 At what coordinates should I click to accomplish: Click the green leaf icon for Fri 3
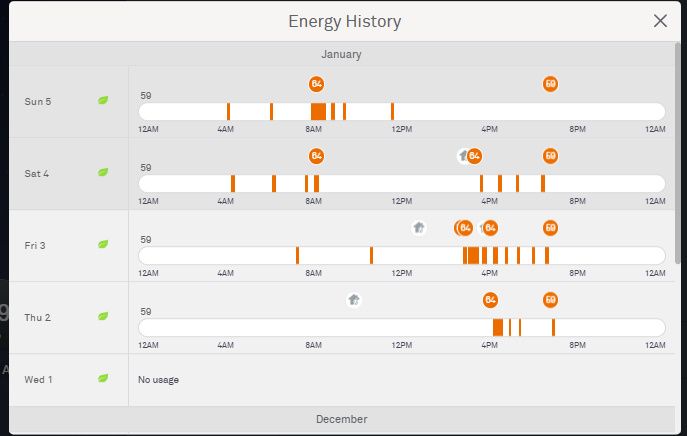(103, 245)
